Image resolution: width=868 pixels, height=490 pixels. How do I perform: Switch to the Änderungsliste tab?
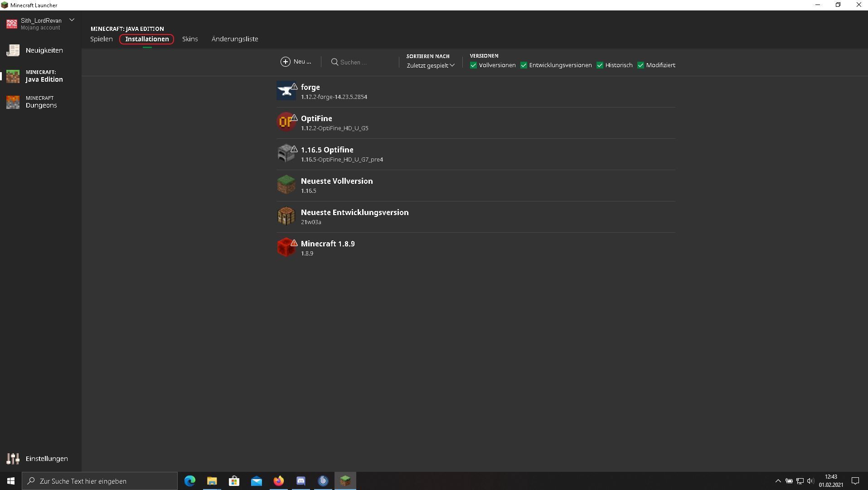click(x=235, y=39)
